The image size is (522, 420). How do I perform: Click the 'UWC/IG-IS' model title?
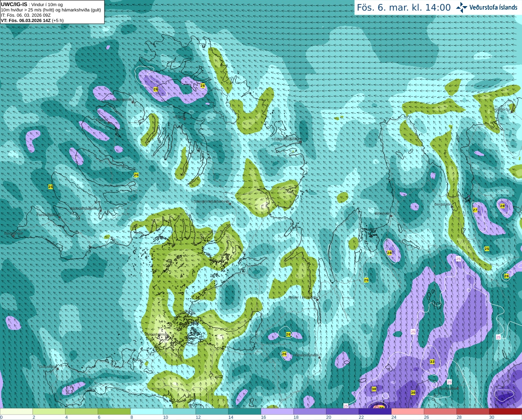click(14, 4)
